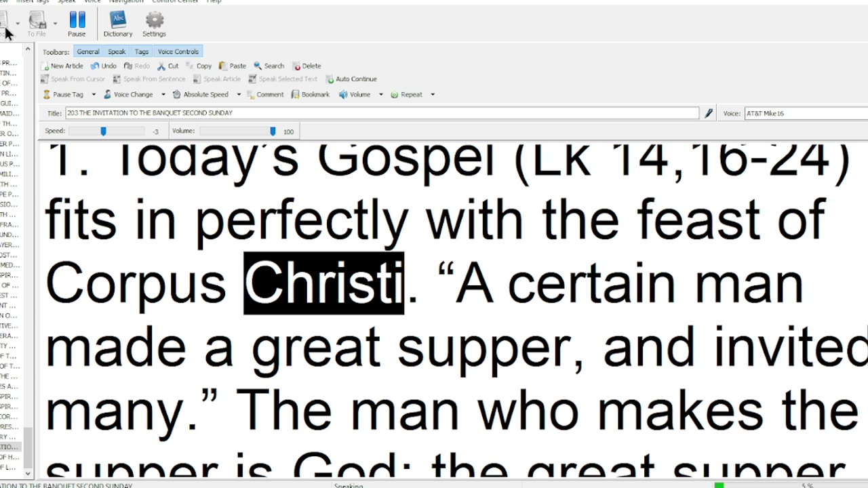Open the Voice selection combo box
Screen dimensions: 868x488
coord(806,113)
